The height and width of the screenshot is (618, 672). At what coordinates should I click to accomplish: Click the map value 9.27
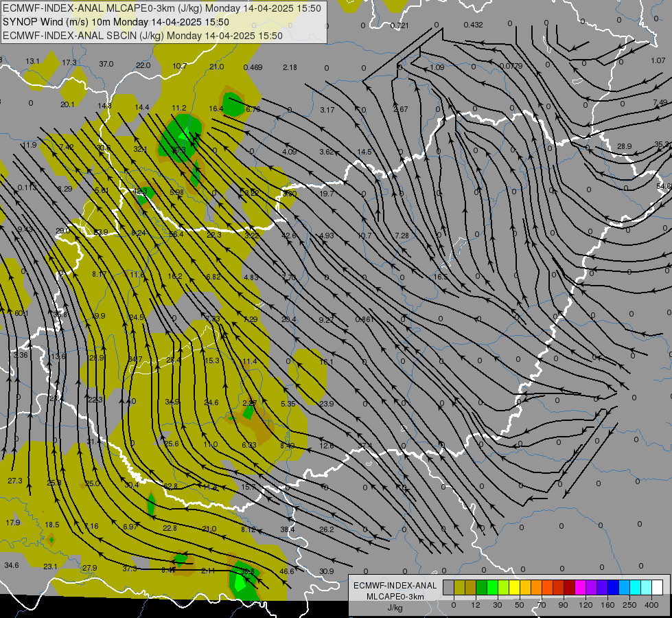pos(327,319)
